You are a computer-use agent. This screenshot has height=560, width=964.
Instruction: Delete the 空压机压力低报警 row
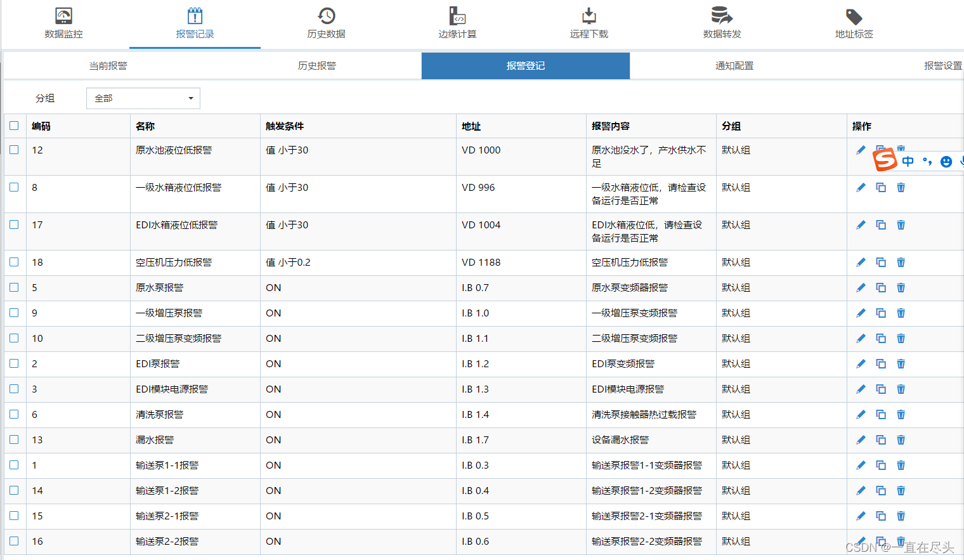(901, 263)
